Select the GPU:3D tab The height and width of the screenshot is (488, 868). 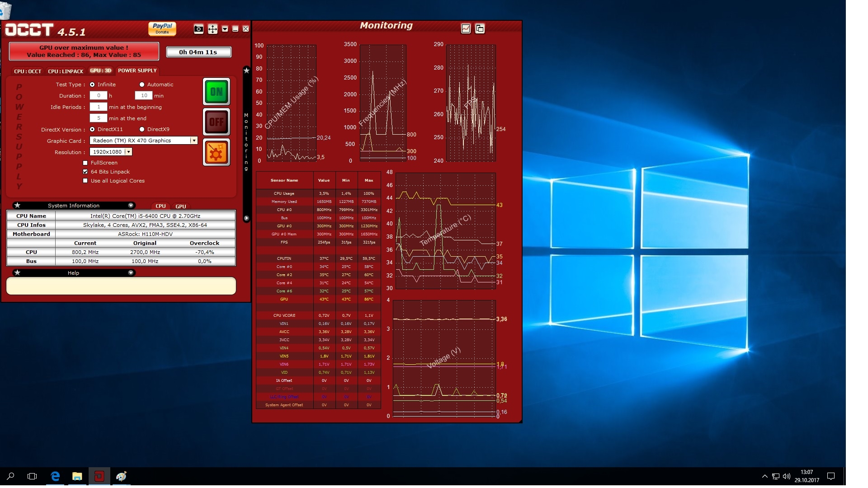coord(100,70)
